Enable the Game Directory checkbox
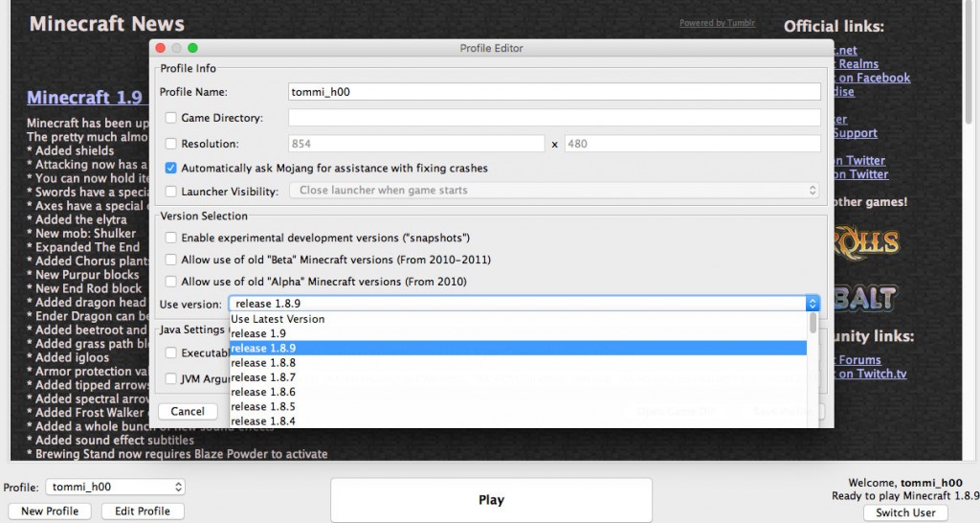The image size is (980, 523). click(171, 118)
